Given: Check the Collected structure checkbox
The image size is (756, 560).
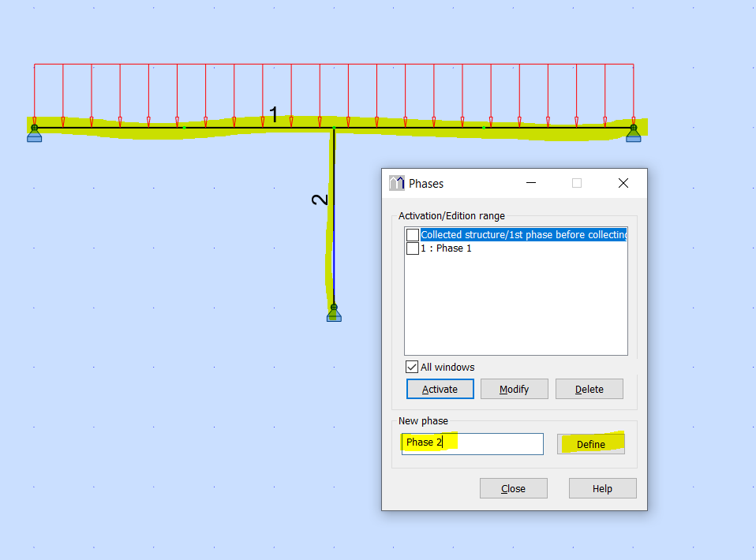Looking at the screenshot, I should click(x=411, y=234).
